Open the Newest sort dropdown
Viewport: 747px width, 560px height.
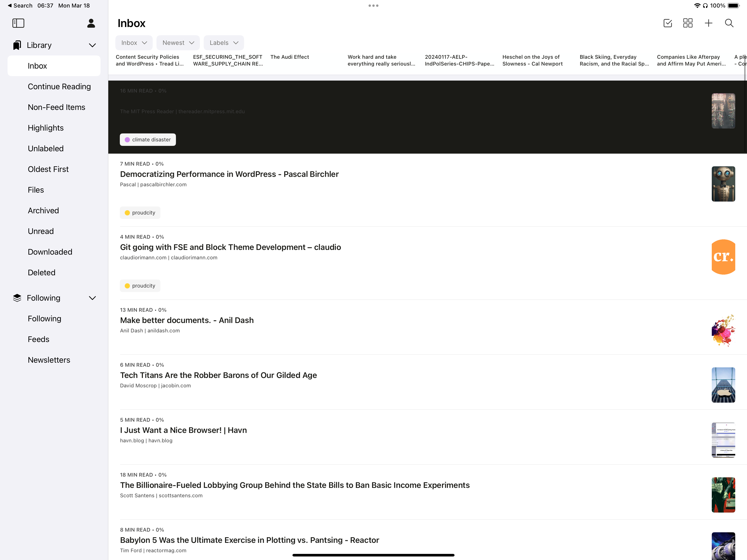click(x=178, y=43)
